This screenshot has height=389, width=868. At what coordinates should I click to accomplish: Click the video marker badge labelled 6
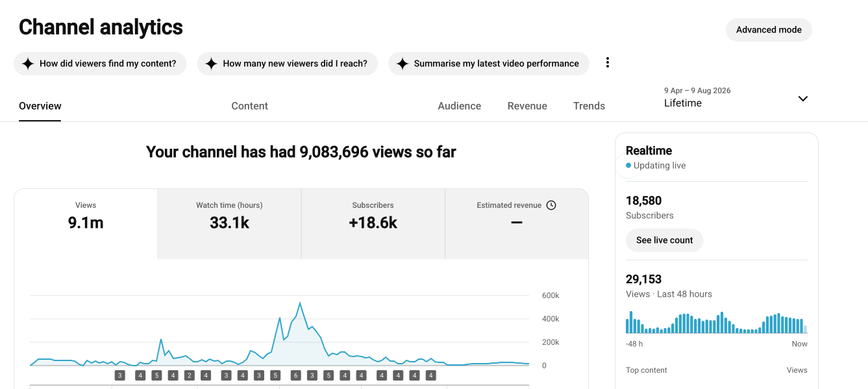[x=295, y=375]
